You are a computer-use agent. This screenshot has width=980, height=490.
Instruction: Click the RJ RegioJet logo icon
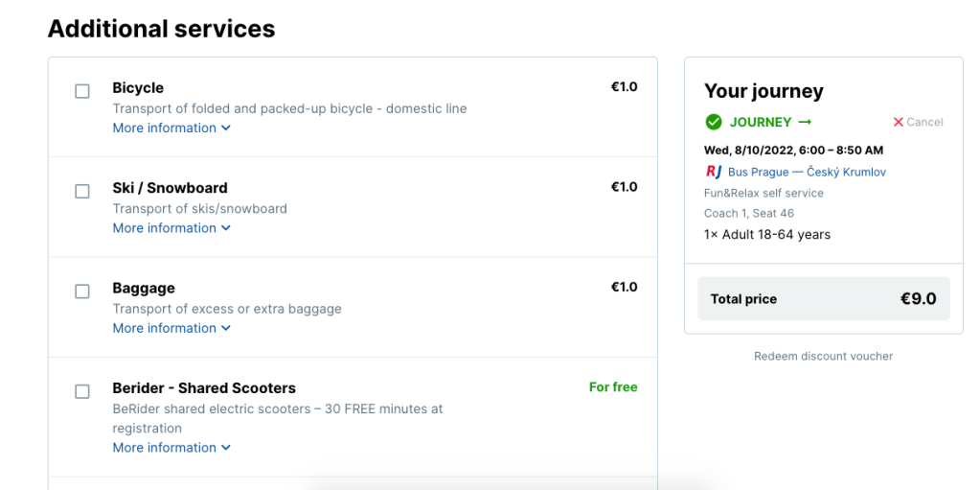coord(714,172)
